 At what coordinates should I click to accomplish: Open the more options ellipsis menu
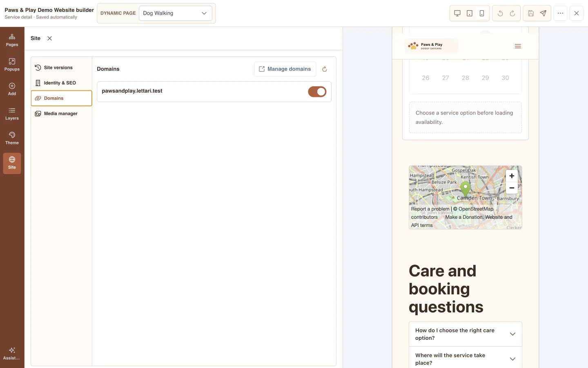click(x=560, y=13)
